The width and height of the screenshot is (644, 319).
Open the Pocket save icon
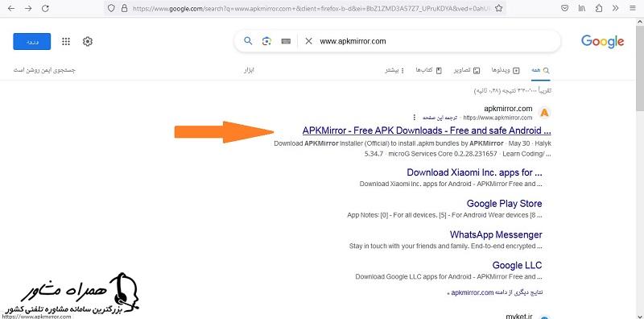pyautogui.click(x=565, y=8)
